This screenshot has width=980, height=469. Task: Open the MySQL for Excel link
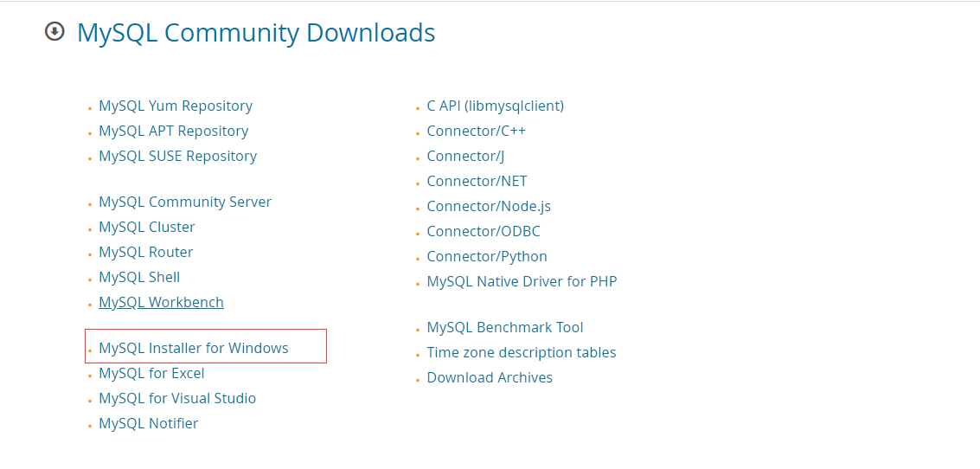(151, 374)
